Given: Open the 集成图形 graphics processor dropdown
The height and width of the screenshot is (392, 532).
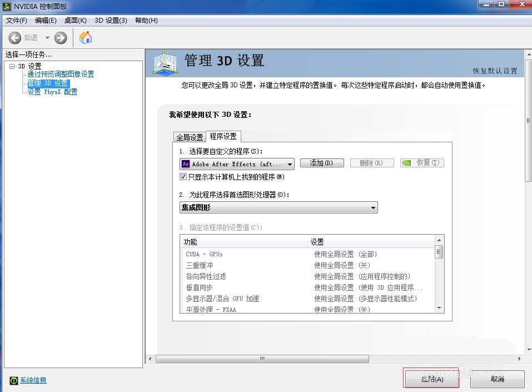Looking at the screenshot, I should pos(279,207).
